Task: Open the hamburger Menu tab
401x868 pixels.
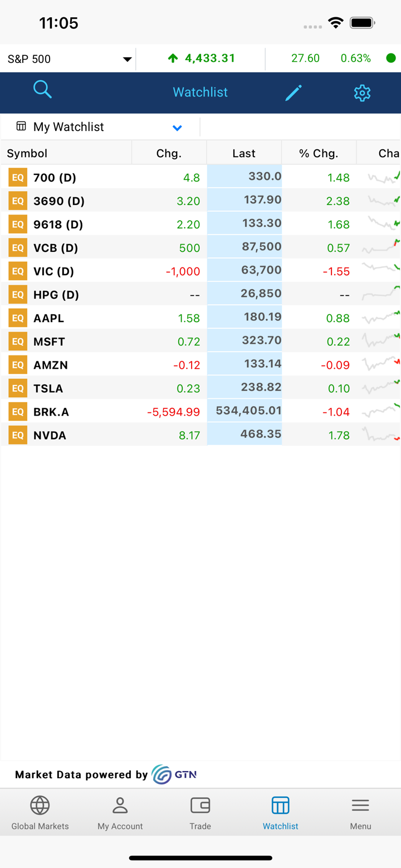Action: (360, 813)
